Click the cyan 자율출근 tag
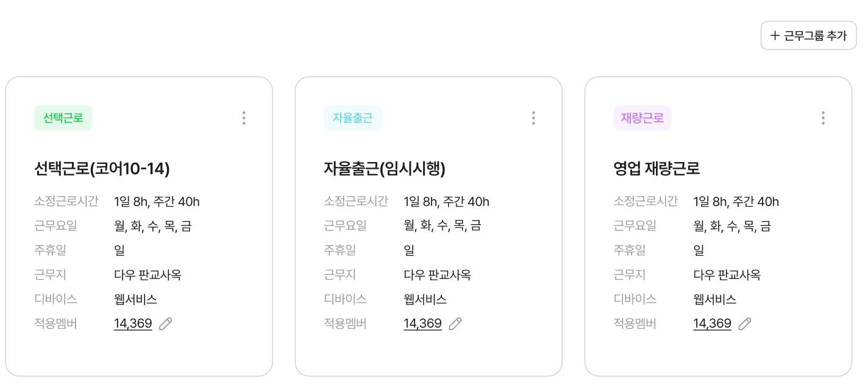This screenshot has height=385, width=868. [353, 118]
